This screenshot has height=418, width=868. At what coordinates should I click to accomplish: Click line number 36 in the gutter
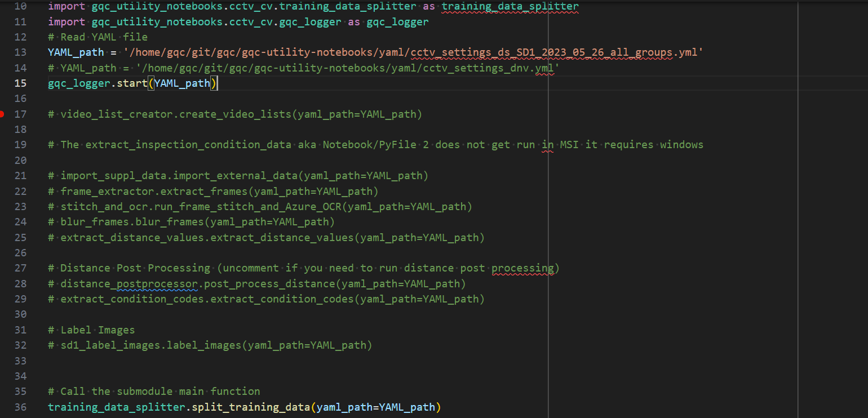point(20,407)
